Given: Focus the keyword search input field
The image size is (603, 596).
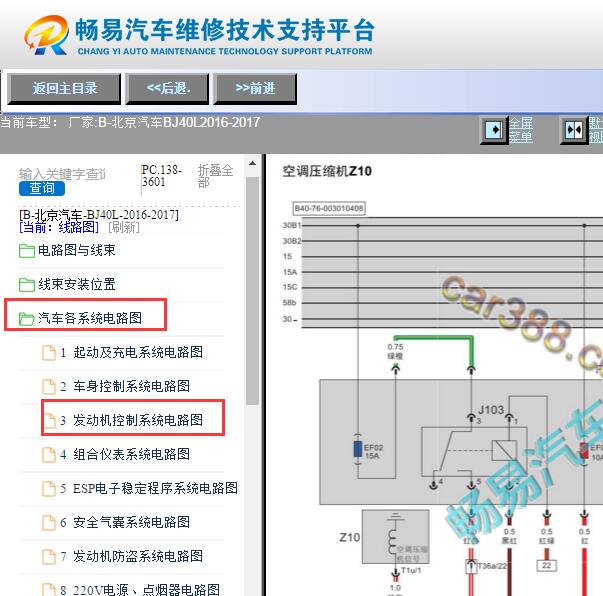Looking at the screenshot, I should point(63,174).
